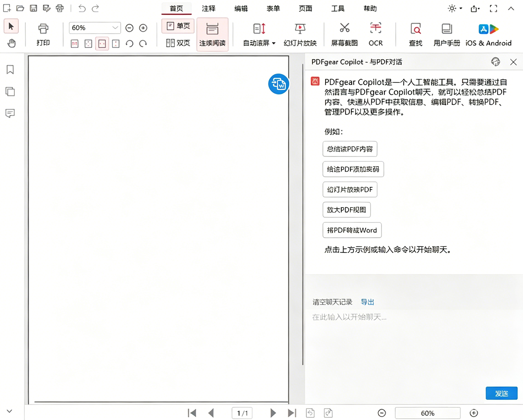Enable 双页 double page view
The image size is (523, 420).
(178, 43)
